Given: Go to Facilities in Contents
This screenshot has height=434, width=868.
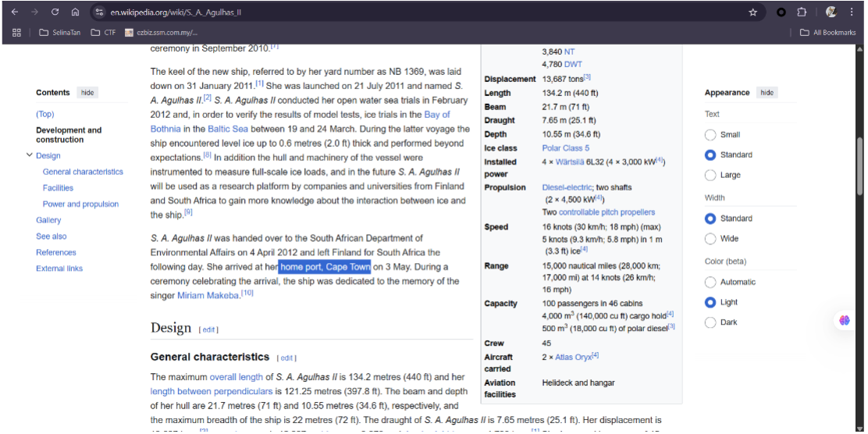Looking at the screenshot, I should 58,187.
